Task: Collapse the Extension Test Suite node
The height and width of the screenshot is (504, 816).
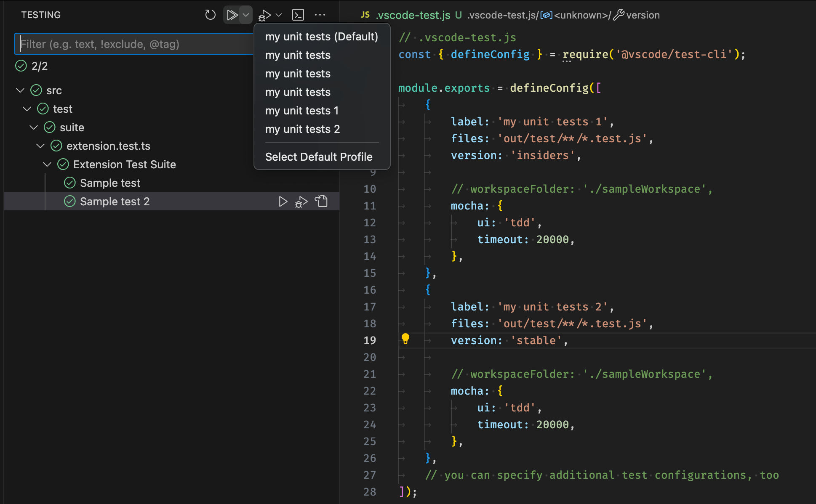Action: tap(47, 164)
